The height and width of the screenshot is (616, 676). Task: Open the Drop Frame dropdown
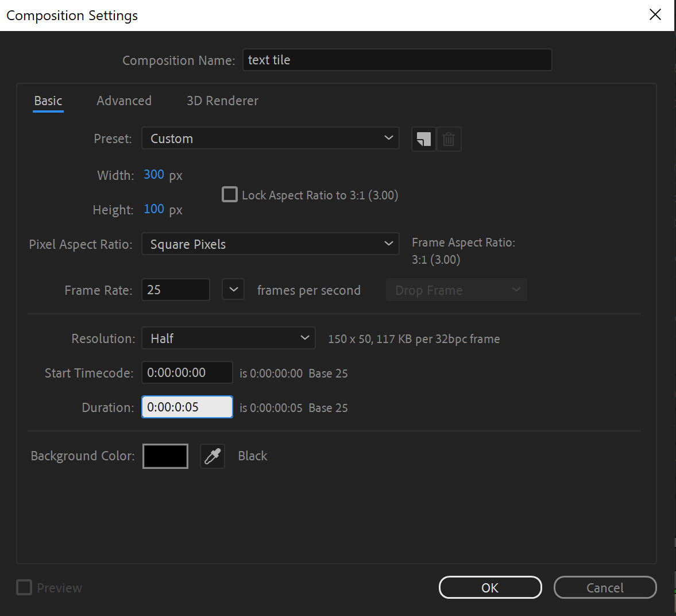(x=456, y=290)
